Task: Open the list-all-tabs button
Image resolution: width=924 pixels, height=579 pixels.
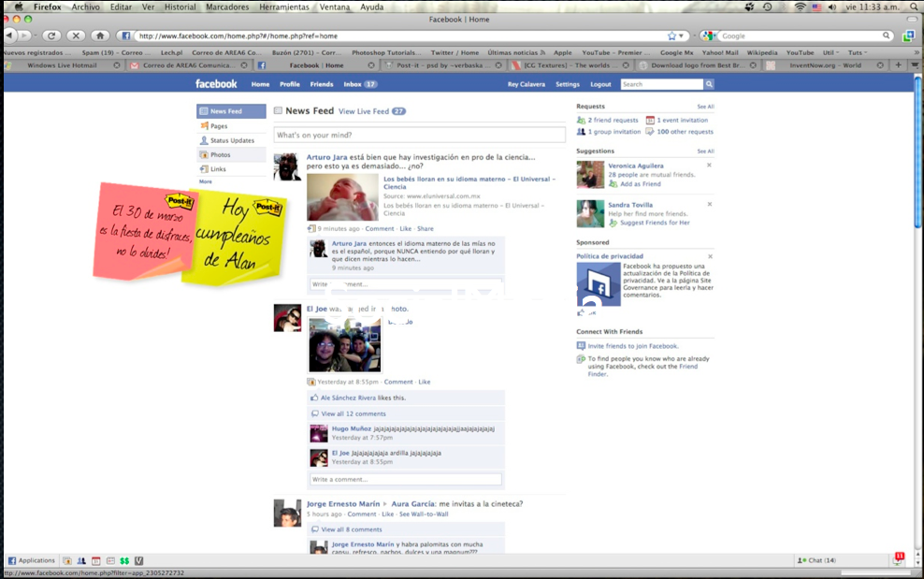Action: pyautogui.click(x=916, y=65)
